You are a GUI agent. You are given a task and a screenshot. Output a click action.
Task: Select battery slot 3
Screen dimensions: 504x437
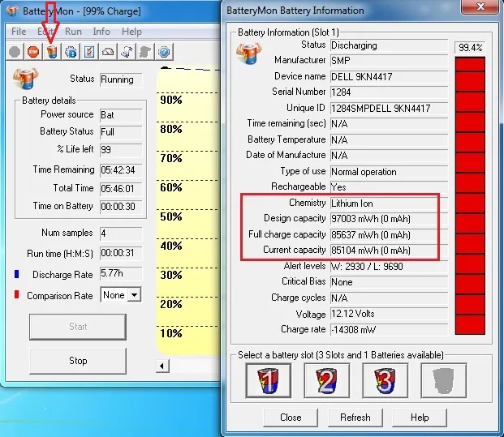coord(385,380)
